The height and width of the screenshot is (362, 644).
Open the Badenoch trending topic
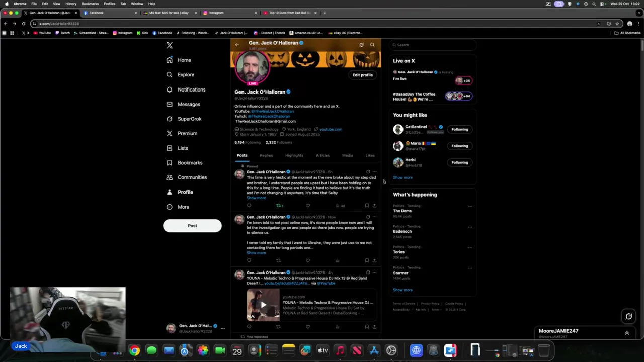402,231
